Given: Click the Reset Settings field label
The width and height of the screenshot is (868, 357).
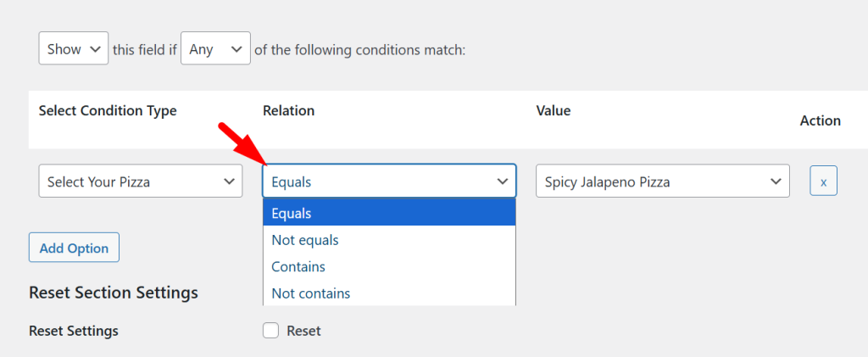Looking at the screenshot, I should tap(74, 331).
